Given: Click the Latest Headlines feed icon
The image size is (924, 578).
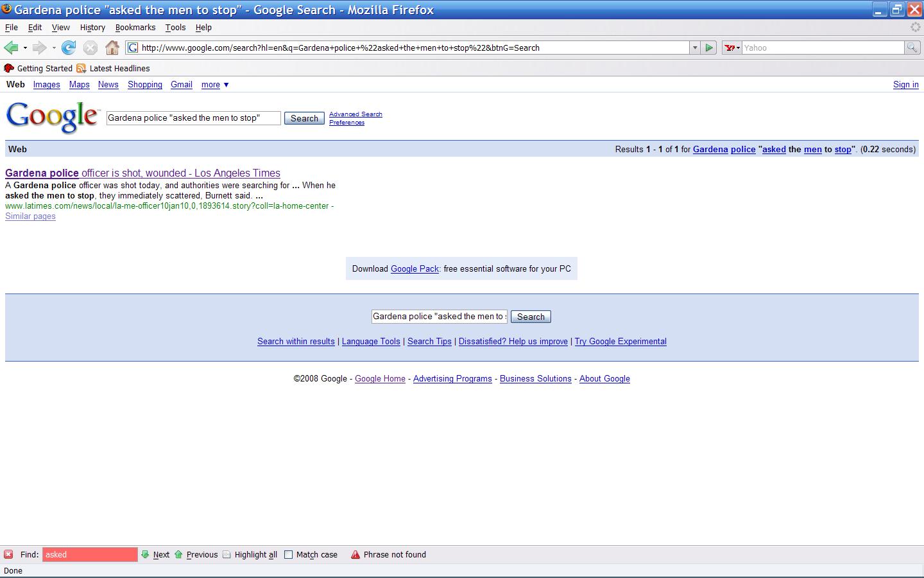Looking at the screenshot, I should pos(81,68).
